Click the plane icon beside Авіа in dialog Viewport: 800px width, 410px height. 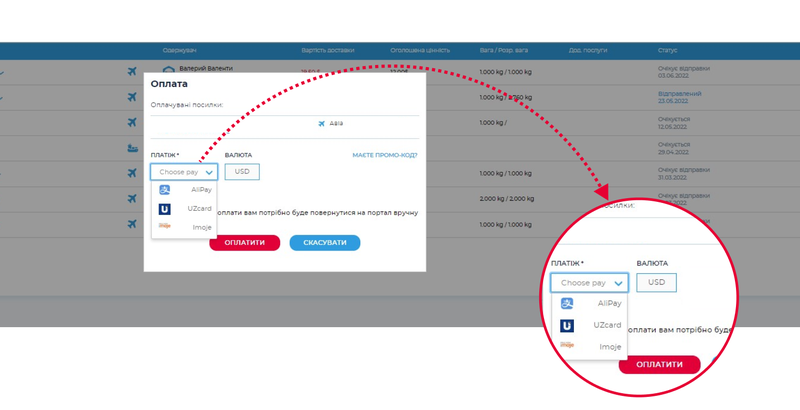[x=322, y=123]
